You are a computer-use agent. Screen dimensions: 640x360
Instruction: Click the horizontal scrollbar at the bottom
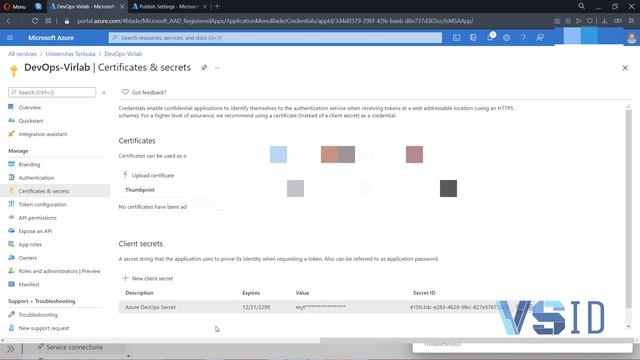(x=478, y=340)
